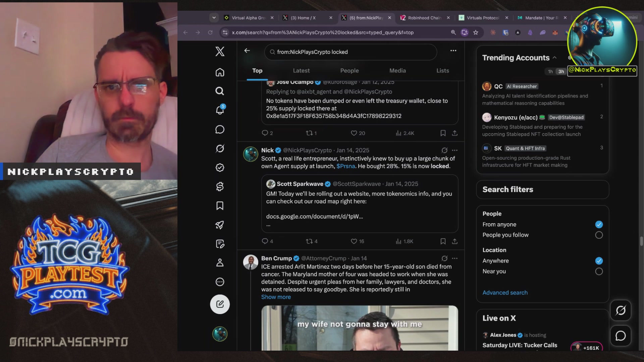Open the Chat bubble icon in sidebar
The image size is (644, 362).
click(x=220, y=129)
